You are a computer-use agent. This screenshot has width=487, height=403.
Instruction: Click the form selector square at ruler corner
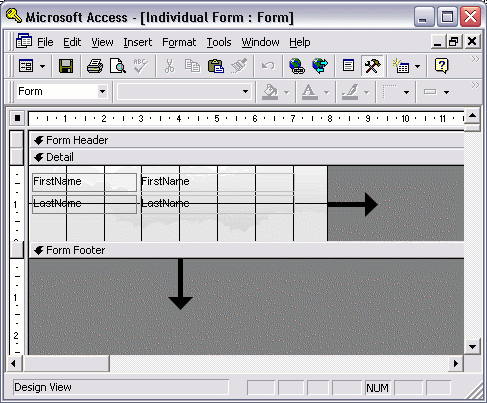[17, 118]
